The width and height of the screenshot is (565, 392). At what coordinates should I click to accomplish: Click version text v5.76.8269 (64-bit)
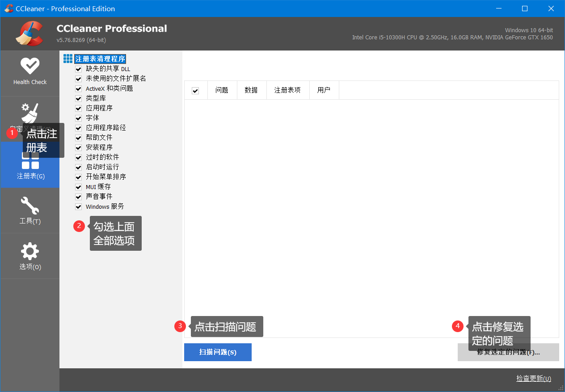pyautogui.click(x=81, y=40)
